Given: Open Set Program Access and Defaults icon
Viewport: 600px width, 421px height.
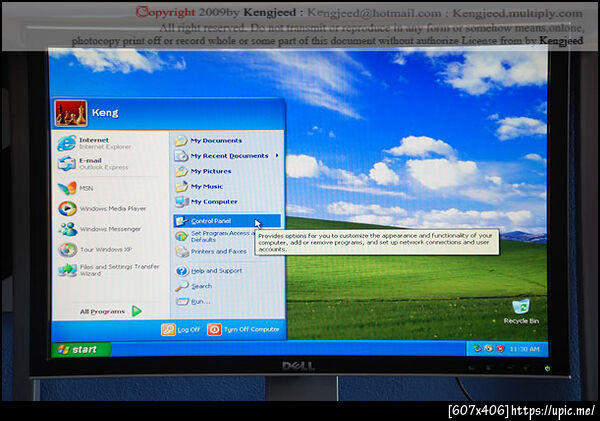Looking at the screenshot, I should click(x=181, y=236).
